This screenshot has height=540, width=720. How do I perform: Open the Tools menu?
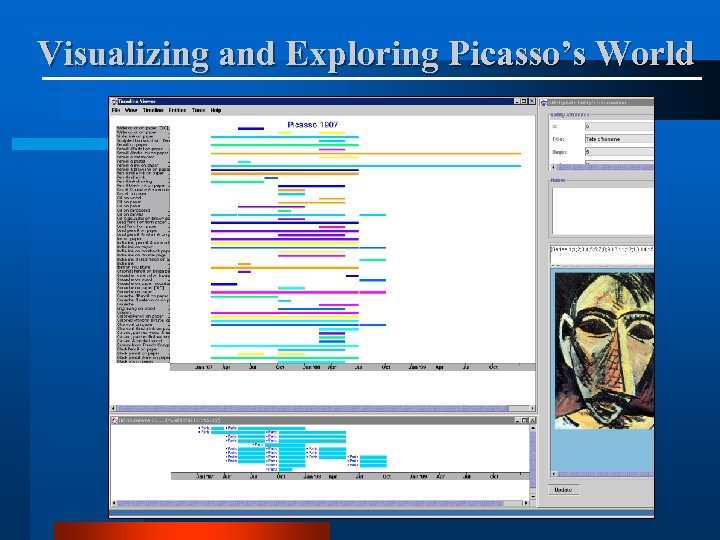pyautogui.click(x=198, y=110)
